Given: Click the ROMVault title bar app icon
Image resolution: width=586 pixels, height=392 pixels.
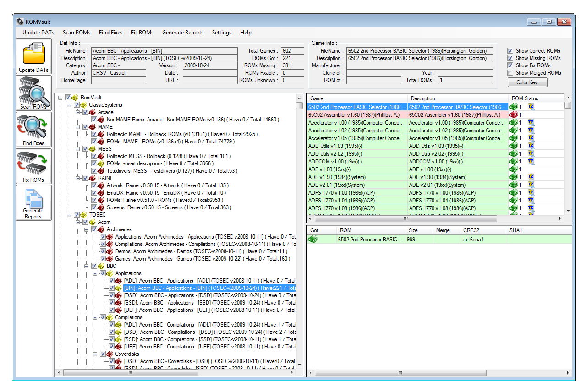Looking at the screenshot, I should pos(20,22).
